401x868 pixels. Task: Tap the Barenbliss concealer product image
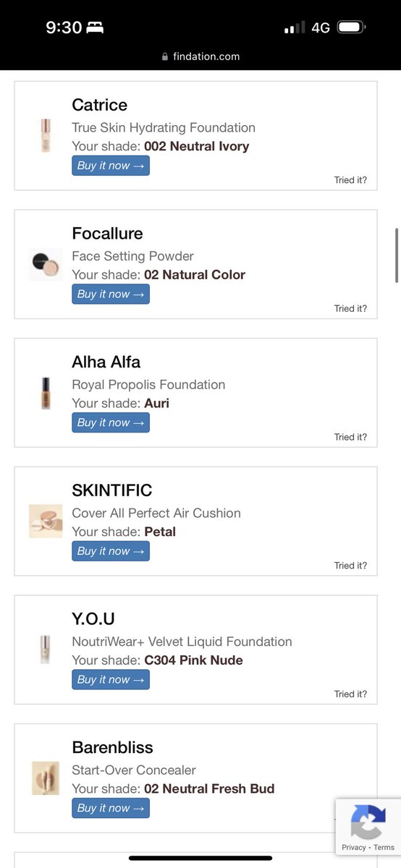click(46, 778)
